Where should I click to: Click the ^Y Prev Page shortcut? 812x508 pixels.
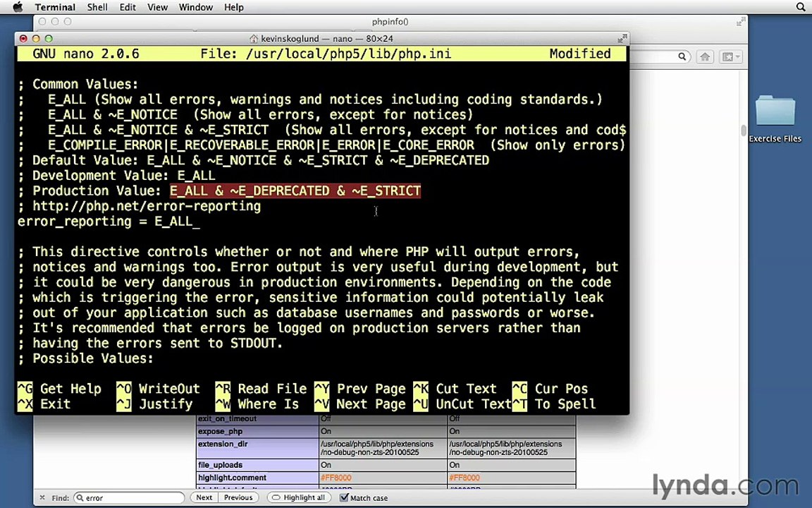[x=360, y=389]
